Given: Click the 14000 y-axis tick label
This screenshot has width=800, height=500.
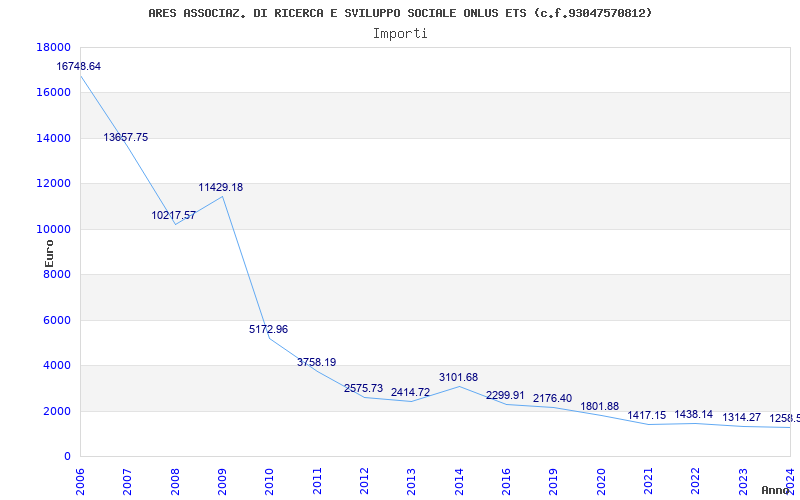Looking at the screenshot, I should [53, 138].
